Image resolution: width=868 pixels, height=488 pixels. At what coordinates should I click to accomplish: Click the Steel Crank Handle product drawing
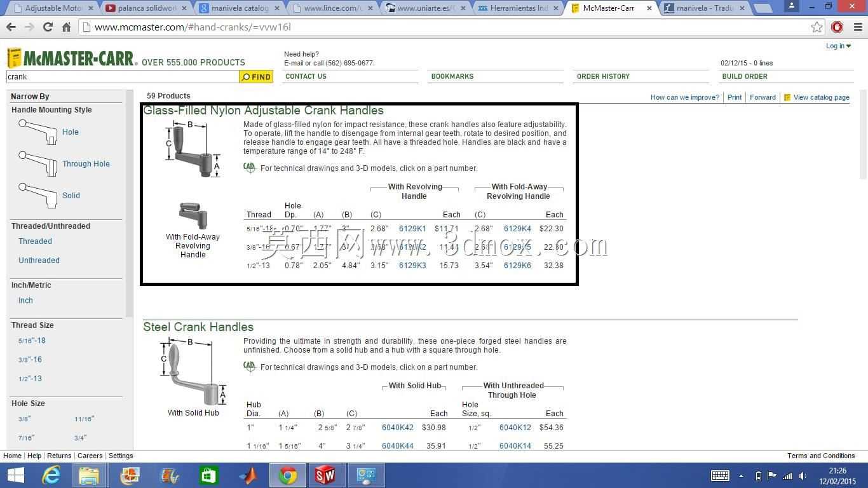192,372
